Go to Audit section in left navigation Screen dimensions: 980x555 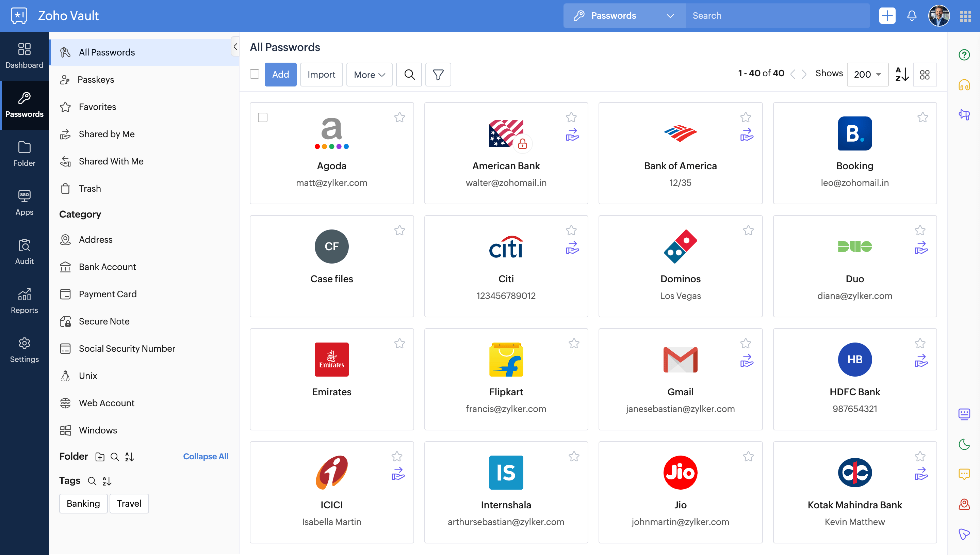point(24,252)
